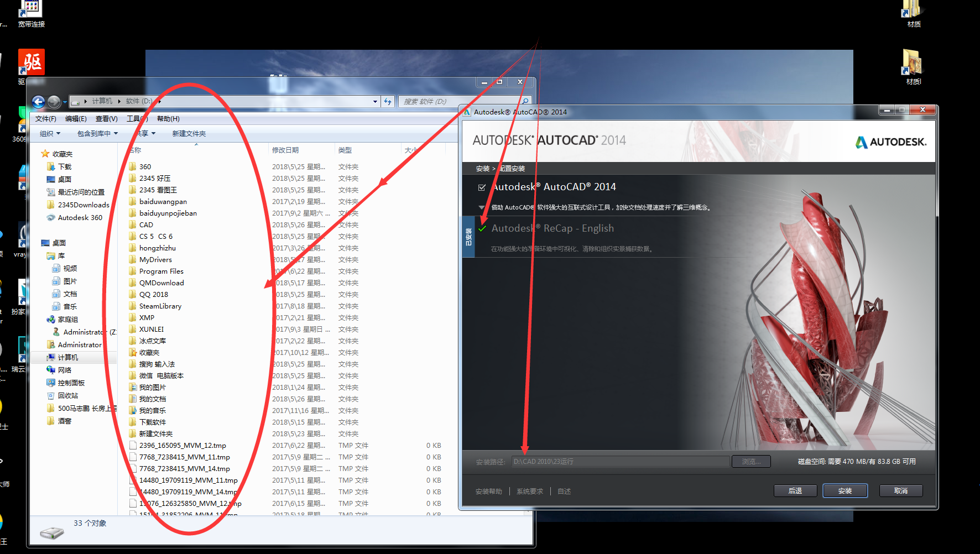Select the Program Files folder
Image resolution: width=980 pixels, height=554 pixels.
point(161,271)
